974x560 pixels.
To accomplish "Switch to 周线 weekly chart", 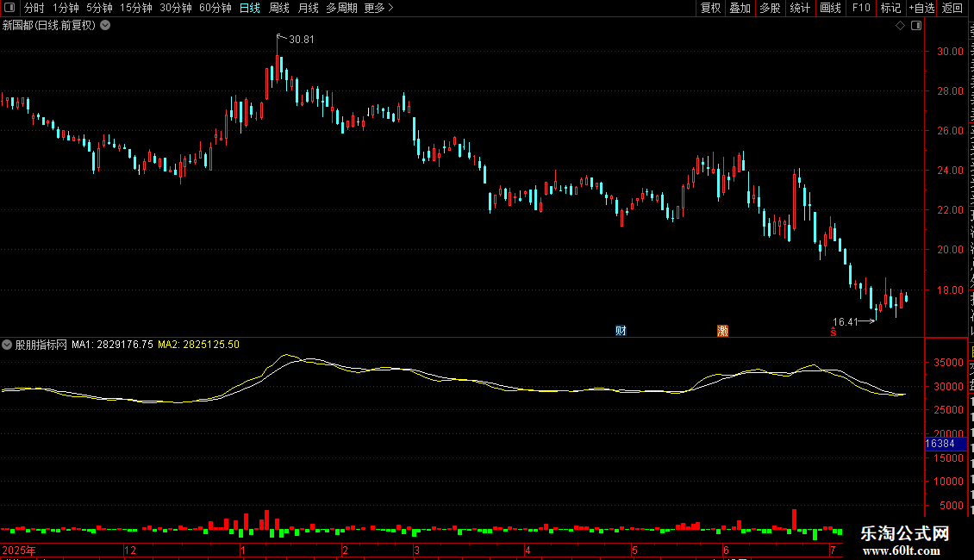I will 279,8.
